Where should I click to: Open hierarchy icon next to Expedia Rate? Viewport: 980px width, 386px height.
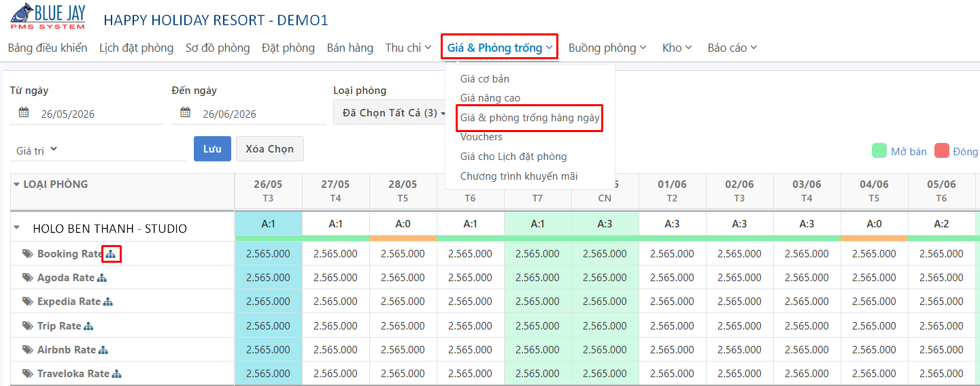107,302
